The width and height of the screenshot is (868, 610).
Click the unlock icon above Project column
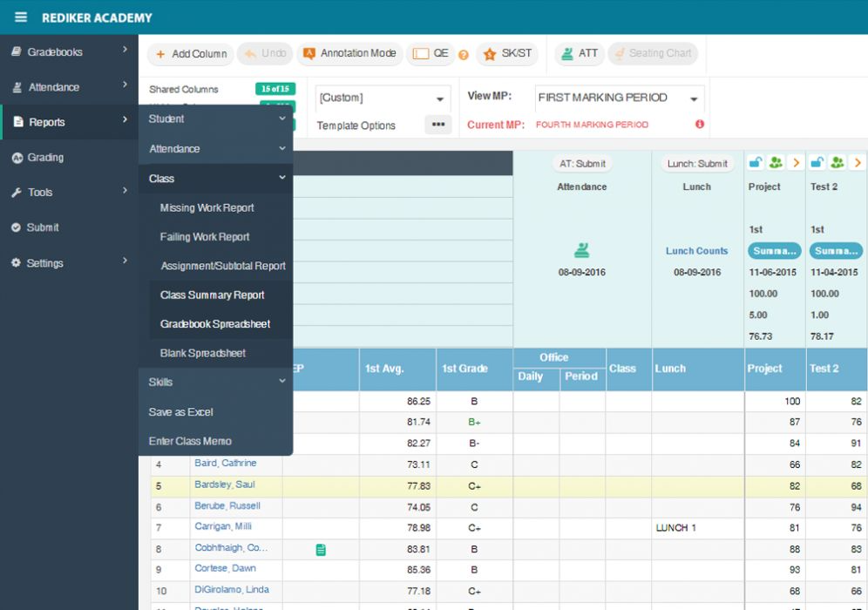(x=755, y=162)
